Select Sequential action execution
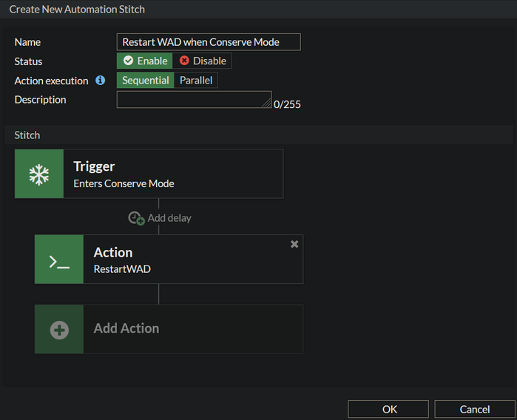 [x=146, y=81]
